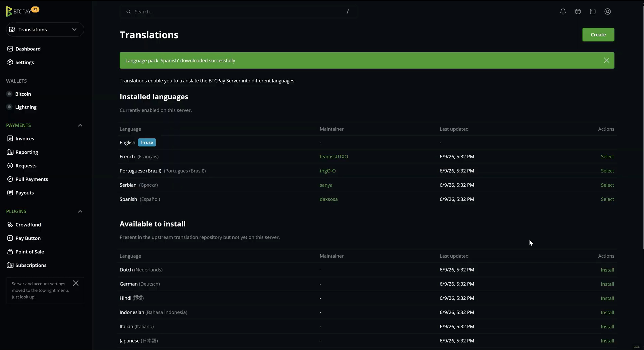Go to Dashboard in the sidebar
Viewport: 644px width, 350px height.
point(28,49)
